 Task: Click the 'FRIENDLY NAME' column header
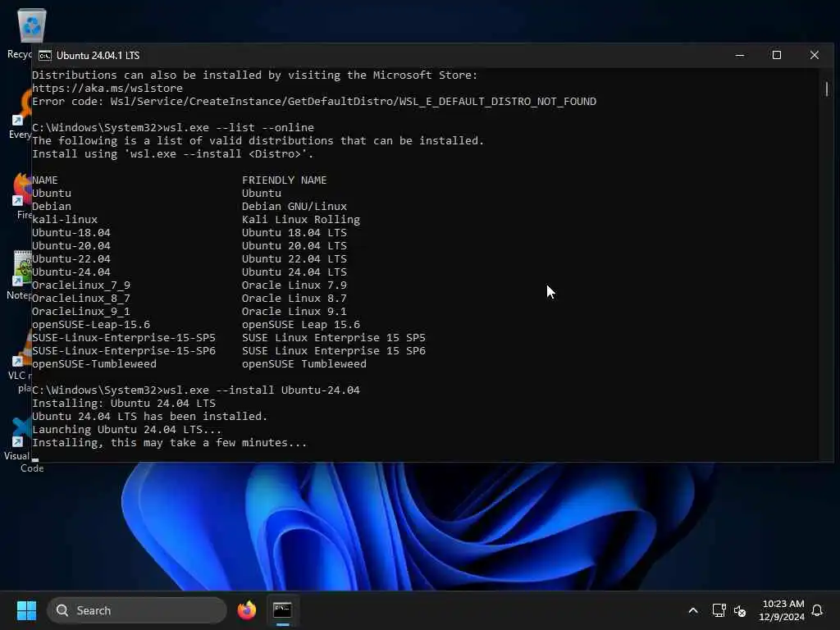pyautogui.click(x=284, y=180)
